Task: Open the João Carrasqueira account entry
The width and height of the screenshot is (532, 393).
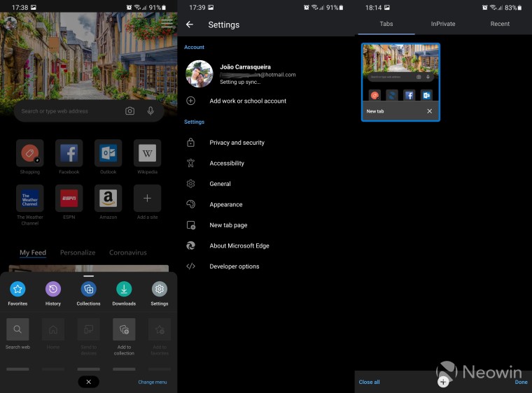Action: click(x=266, y=74)
